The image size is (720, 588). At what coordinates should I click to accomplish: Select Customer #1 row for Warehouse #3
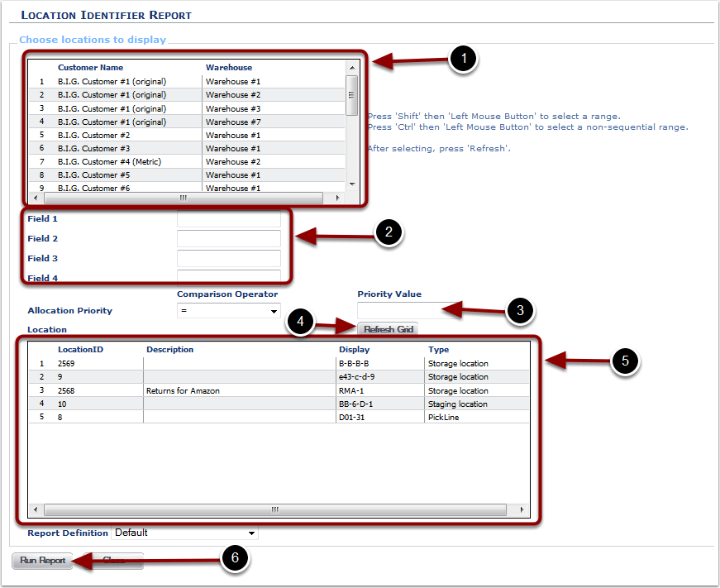[x=165, y=108]
